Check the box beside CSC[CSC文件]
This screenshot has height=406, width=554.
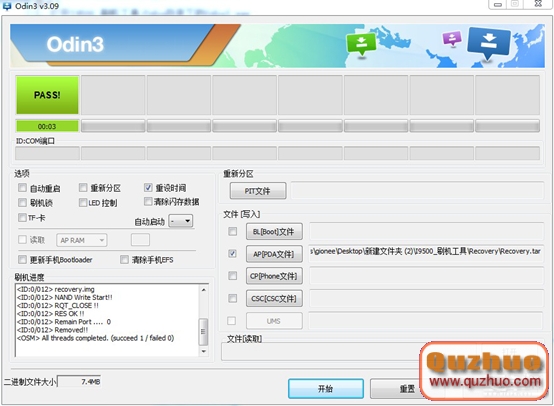point(232,298)
